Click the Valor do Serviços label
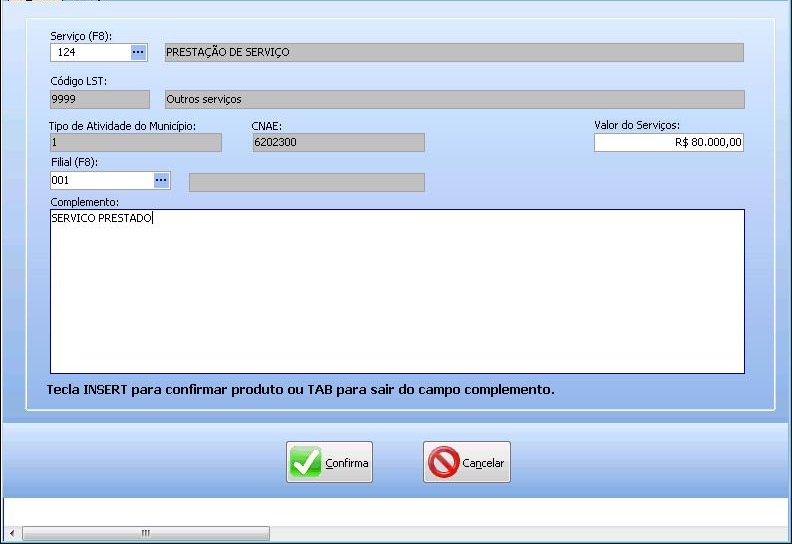The height and width of the screenshot is (544, 792). (637, 125)
